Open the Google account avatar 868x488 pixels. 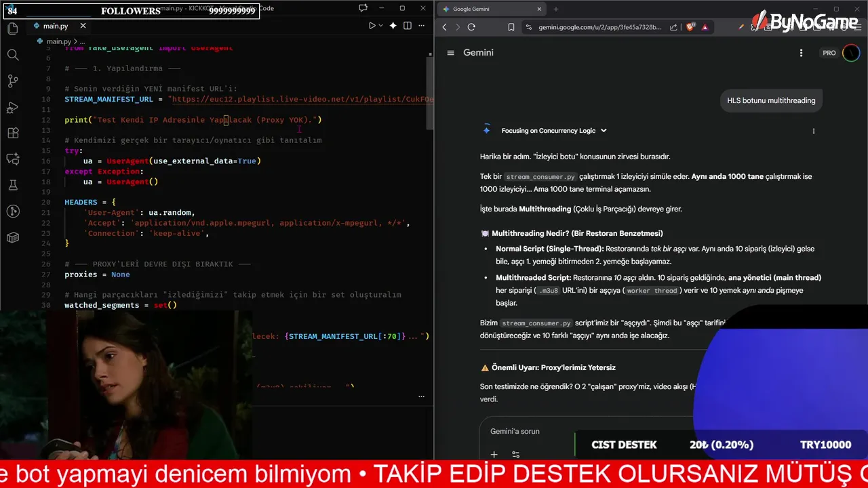tap(851, 53)
